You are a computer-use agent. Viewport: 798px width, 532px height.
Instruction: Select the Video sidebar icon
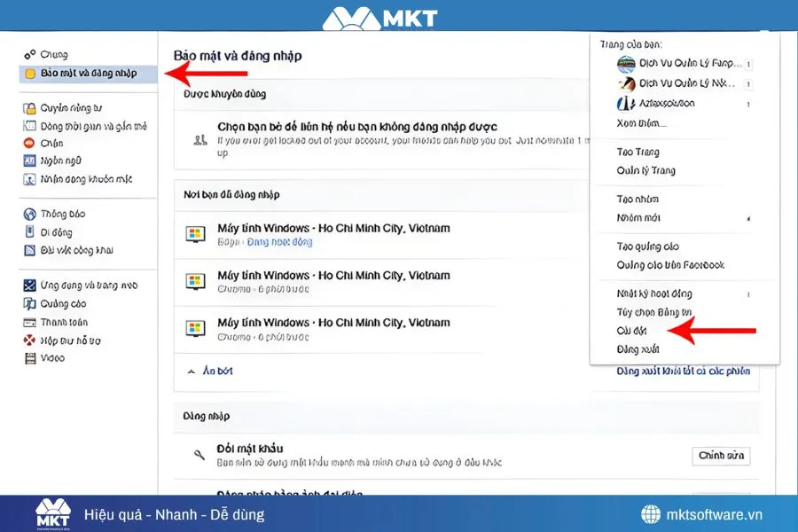28,357
